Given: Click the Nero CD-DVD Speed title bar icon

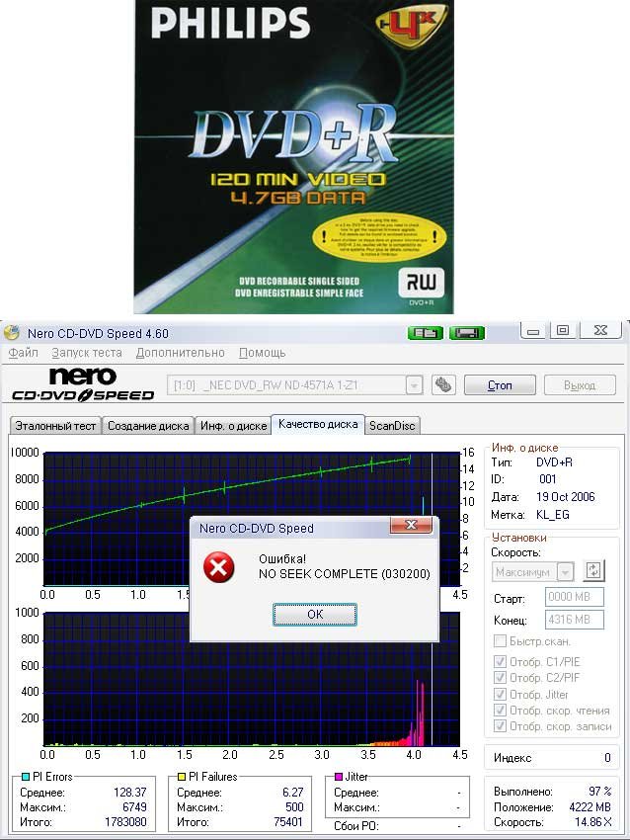Looking at the screenshot, I should pos(12,333).
